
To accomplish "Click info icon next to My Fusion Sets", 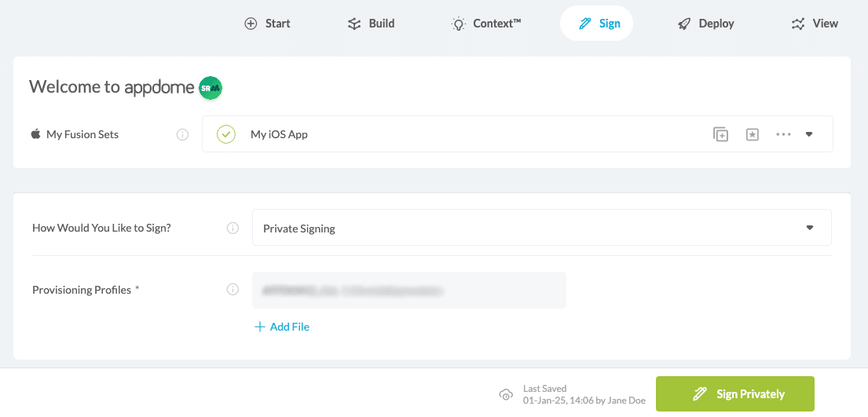I will pyautogui.click(x=182, y=134).
